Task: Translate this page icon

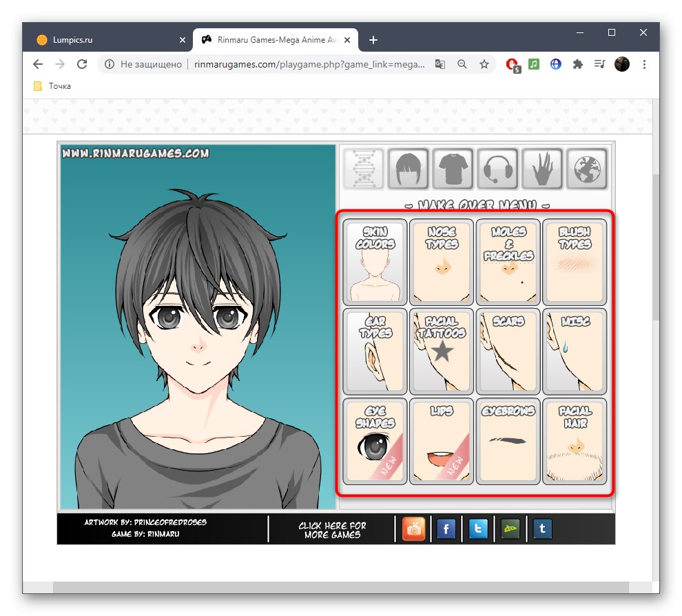Action: (x=440, y=64)
